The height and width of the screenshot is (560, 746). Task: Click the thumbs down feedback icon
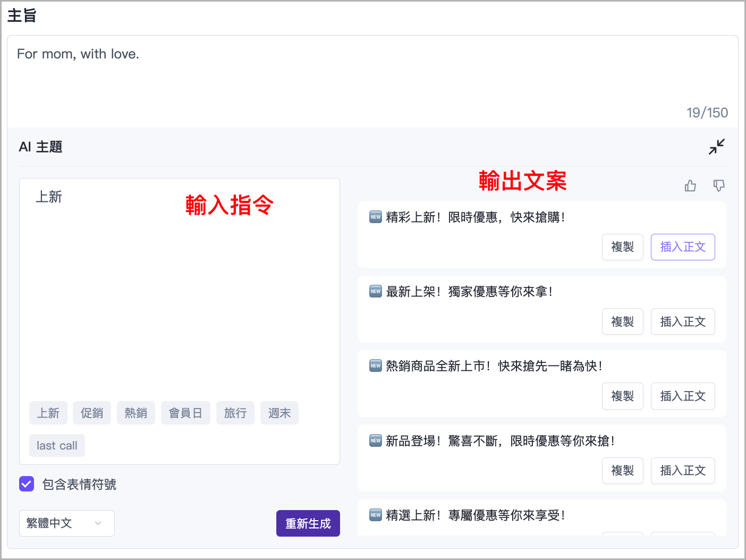tap(719, 185)
